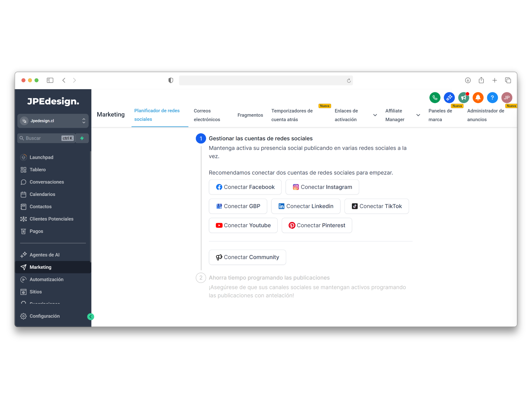The height and width of the screenshot is (399, 532).
Task: Click the Conectar Pinterest button
Action: tap(317, 225)
